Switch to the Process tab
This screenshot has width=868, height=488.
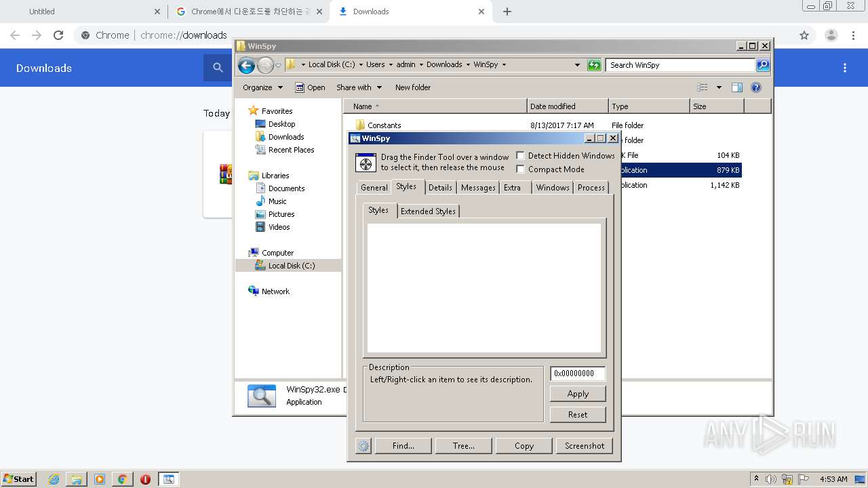pos(591,188)
